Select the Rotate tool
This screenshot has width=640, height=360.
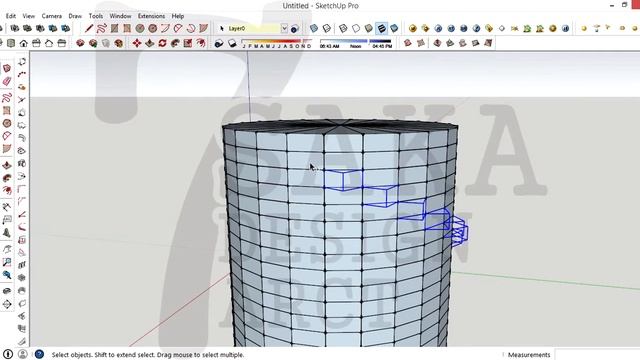coord(162,43)
